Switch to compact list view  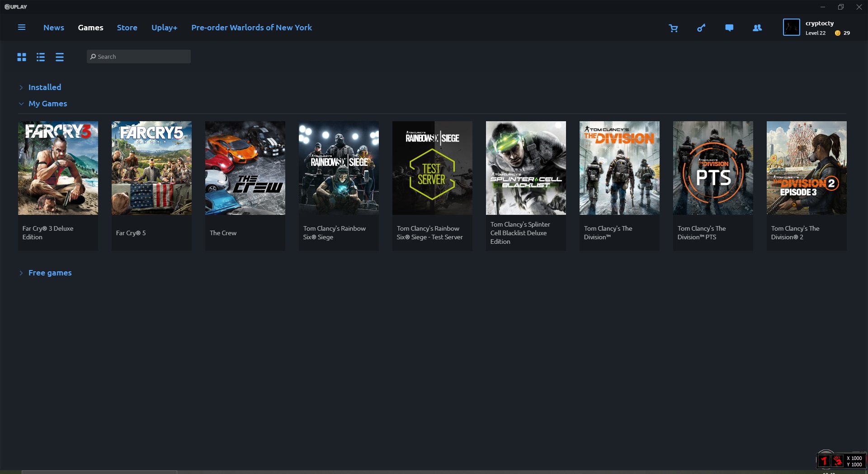[x=60, y=57]
